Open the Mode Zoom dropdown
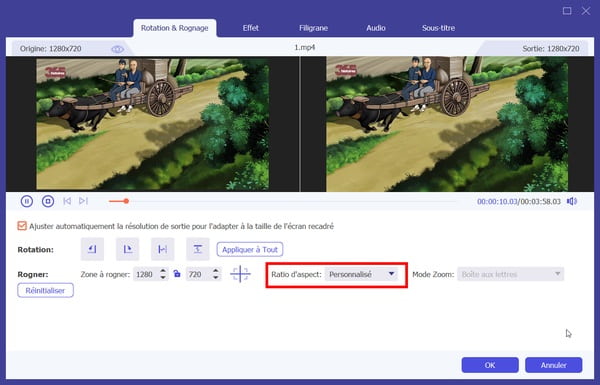The width and height of the screenshot is (600, 385). coord(510,274)
